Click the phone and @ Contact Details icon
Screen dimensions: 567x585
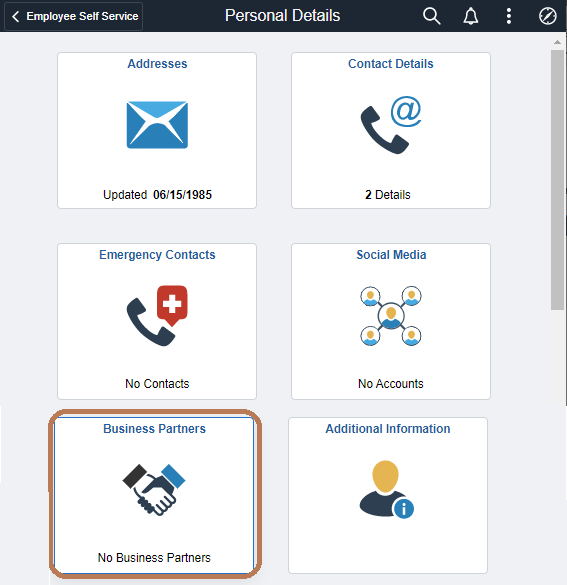[391, 125]
